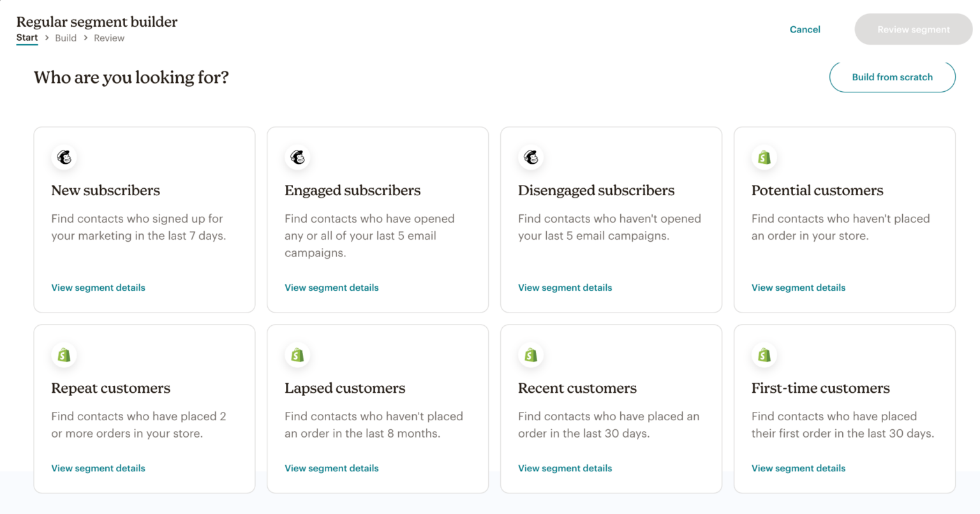Open the Review breadcrumb step
The image size is (980, 514).
108,38
